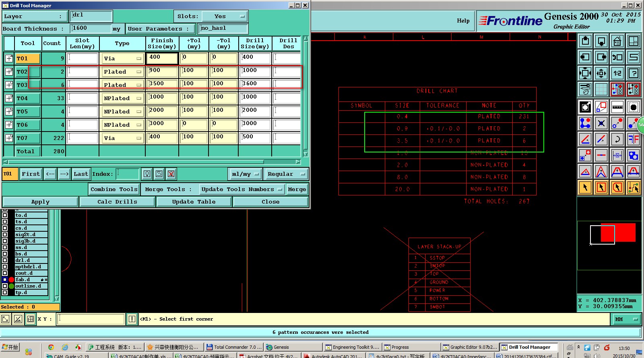The height and width of the screenshot is (358, 644).
Task: Click the Apply button
Action: (40, 202)
